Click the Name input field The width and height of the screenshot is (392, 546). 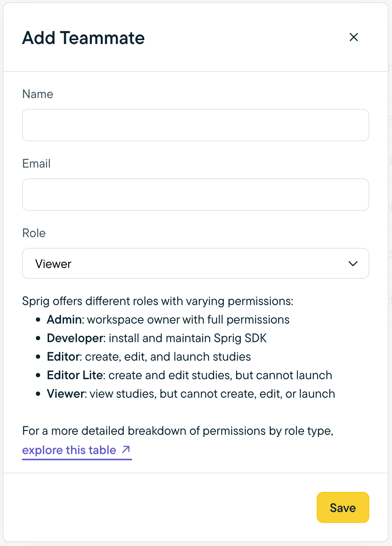196,125
